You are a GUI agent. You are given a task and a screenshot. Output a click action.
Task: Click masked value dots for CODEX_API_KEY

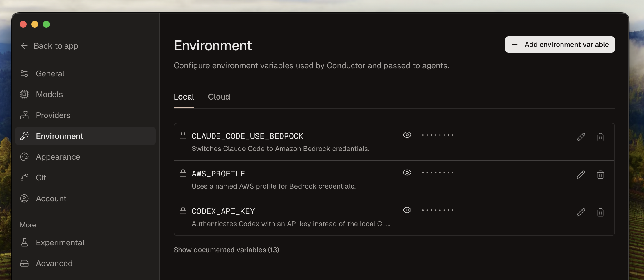click(x=438, y=210)
